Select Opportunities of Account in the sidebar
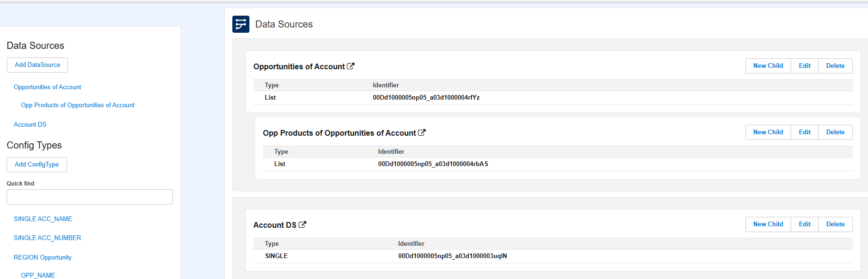This screenshot has width=868, height=279. [x=48, y=87]
